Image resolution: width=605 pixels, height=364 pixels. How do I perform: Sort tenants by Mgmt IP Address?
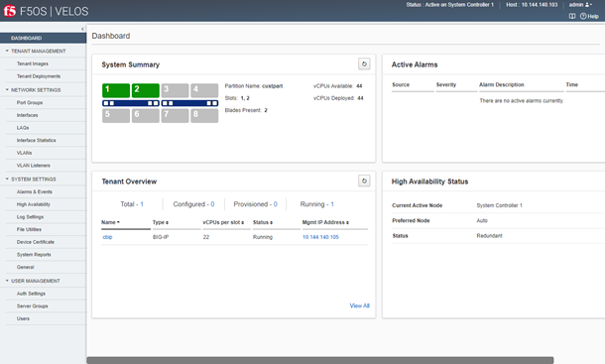pyautogui.click(x=325, y=222)
